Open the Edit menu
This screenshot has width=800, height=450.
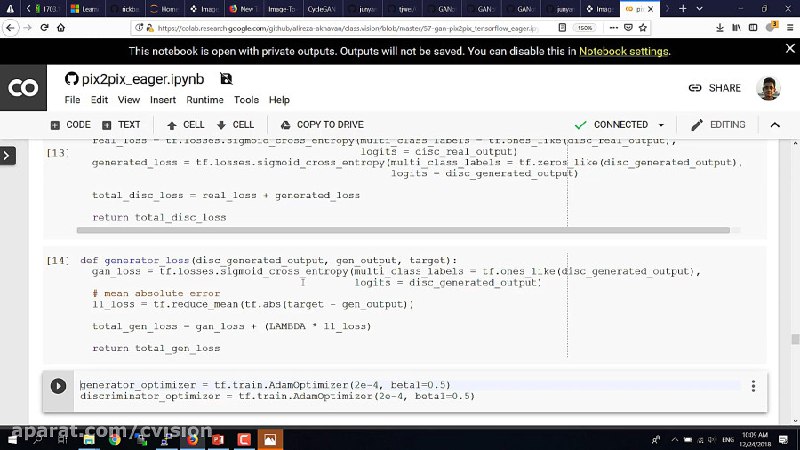pos(99,100)
